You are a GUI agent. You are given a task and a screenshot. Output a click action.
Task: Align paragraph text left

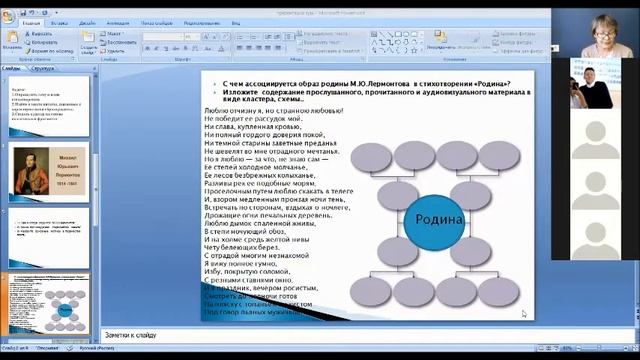pyautogui.click(x=240, y=48)
